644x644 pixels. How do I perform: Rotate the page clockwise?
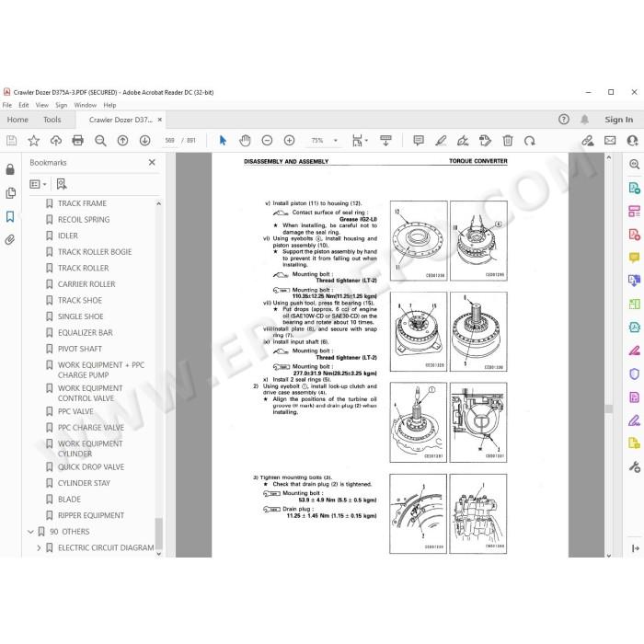[x=529, y=141]
